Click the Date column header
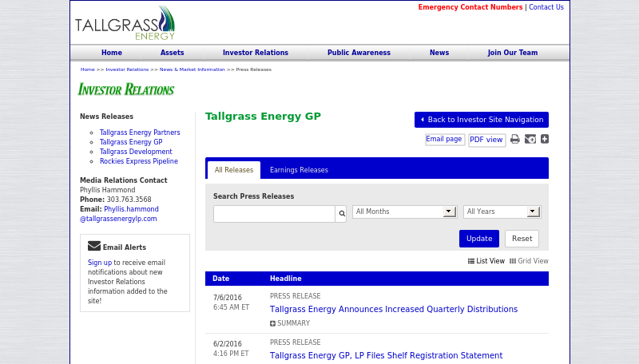 [x=221, y=279]
